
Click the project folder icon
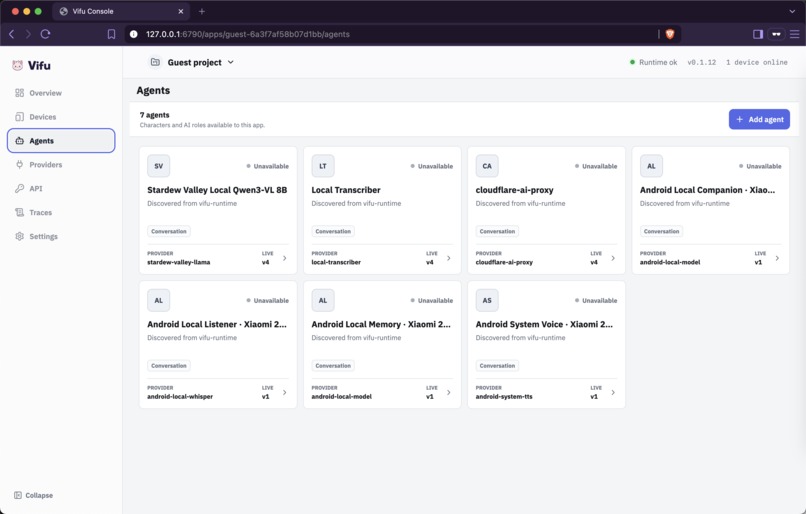[155, 62]
